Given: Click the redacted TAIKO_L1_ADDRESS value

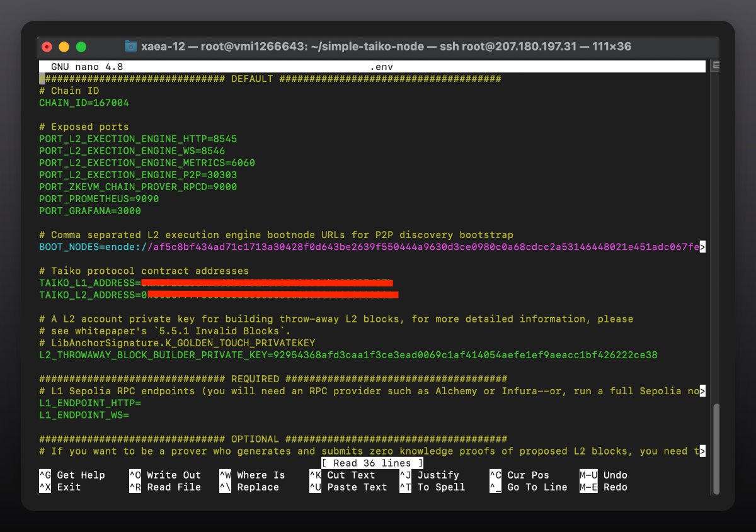Looking at the screenshot, I should click(267, 283).
